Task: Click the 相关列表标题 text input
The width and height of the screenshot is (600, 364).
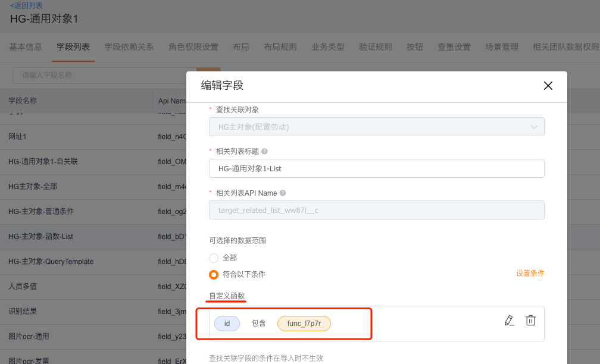Action: point(376,168)
